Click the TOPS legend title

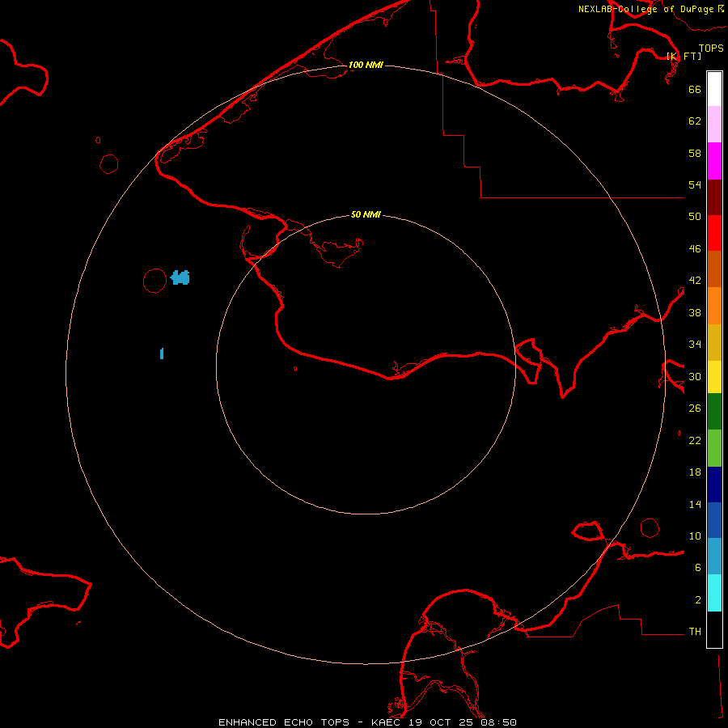pos(711,48)
